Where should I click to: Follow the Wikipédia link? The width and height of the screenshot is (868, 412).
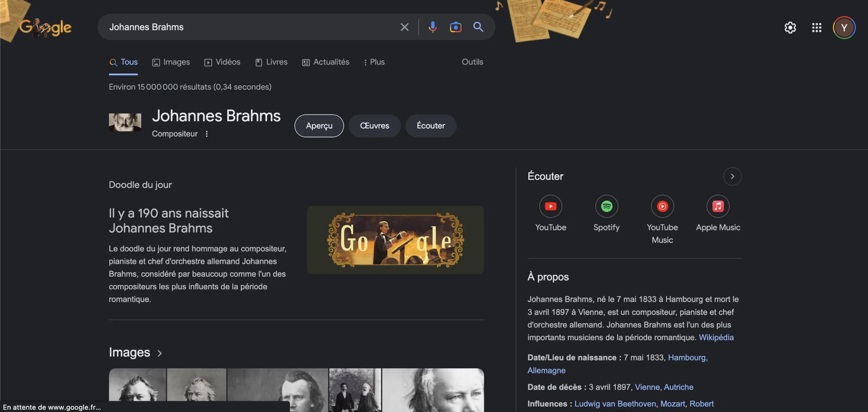tap(716, 337)
